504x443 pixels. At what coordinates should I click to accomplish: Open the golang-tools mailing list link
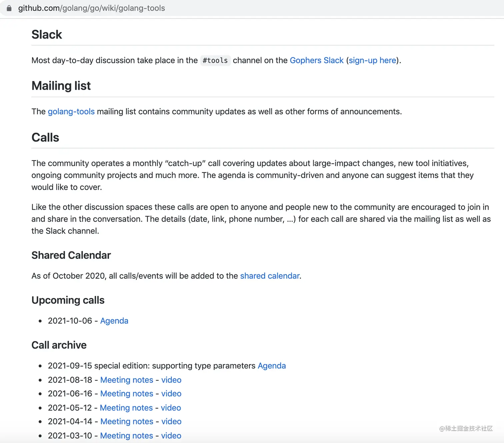[x=71, y=111]
